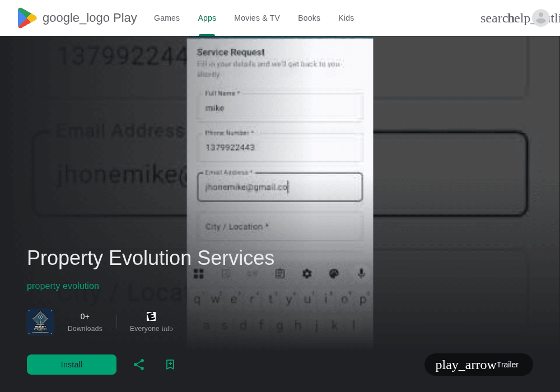The image size is (560, 392).
Task: Click the search icon in header
Action: (x=494, y=18)
